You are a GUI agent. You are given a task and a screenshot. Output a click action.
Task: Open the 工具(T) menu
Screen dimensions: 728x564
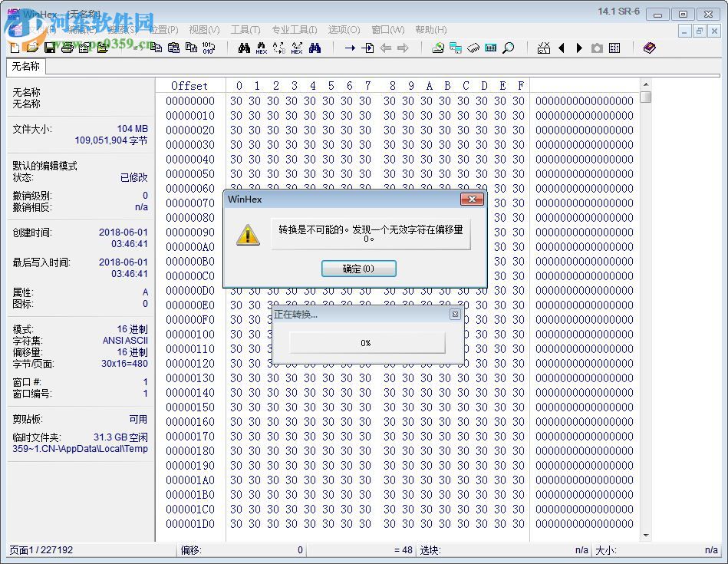tap(245, 30)
